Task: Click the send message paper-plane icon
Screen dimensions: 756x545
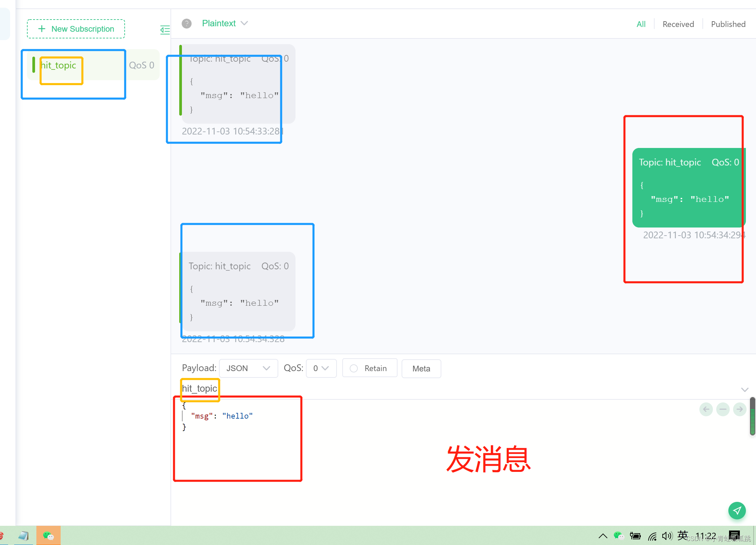Action: point(737,510)
